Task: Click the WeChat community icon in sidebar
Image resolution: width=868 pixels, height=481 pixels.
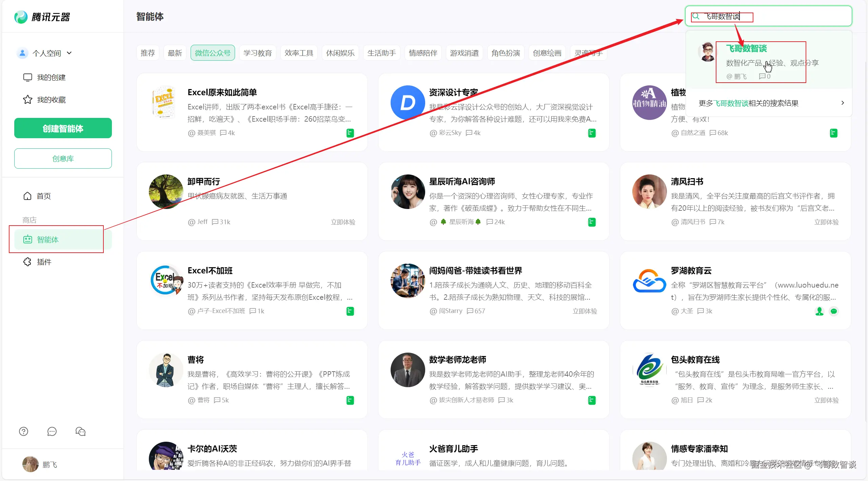Action: click(80, 431)
